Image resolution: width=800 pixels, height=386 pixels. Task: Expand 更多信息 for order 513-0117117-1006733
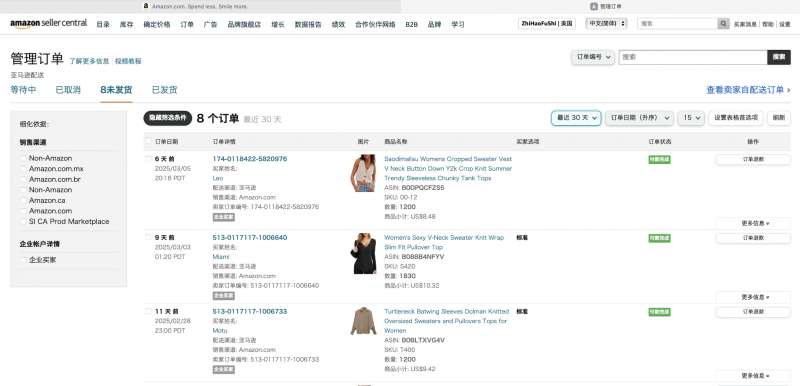tap(753, 376)
